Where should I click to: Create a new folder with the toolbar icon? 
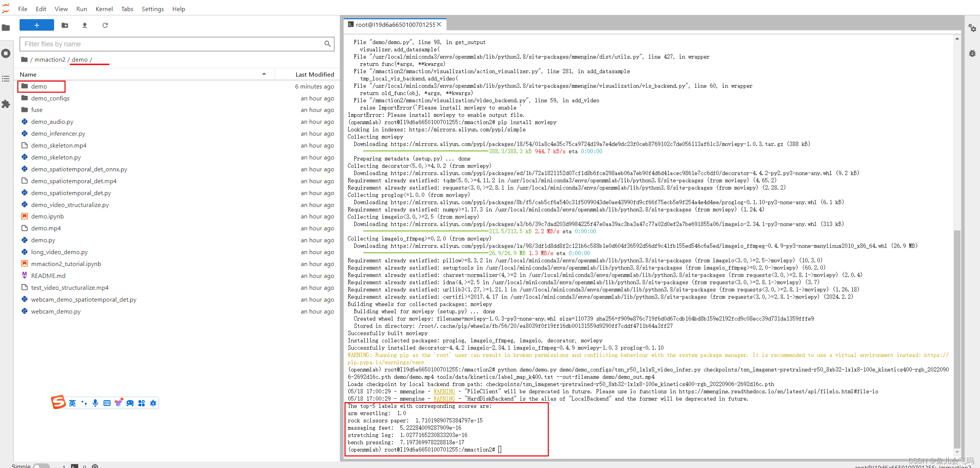tap(65, 25)
